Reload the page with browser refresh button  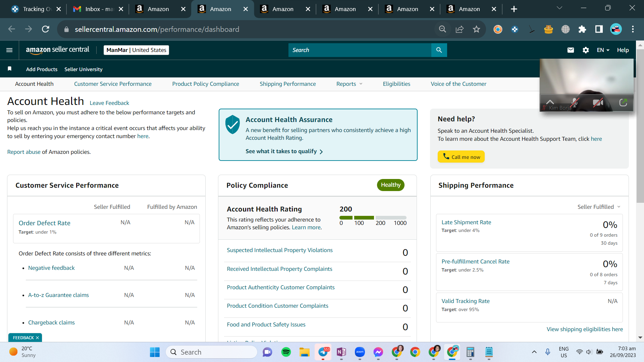pyautogui.click(x=46, y=29)
